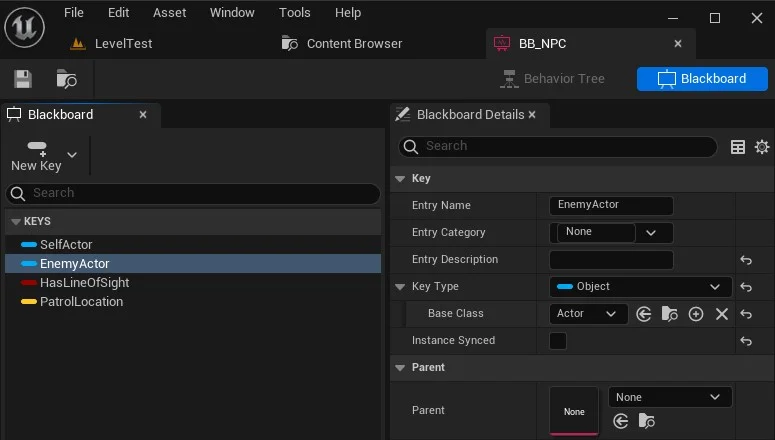Open the File menu

pyautogui.click(x=74, y=12)
